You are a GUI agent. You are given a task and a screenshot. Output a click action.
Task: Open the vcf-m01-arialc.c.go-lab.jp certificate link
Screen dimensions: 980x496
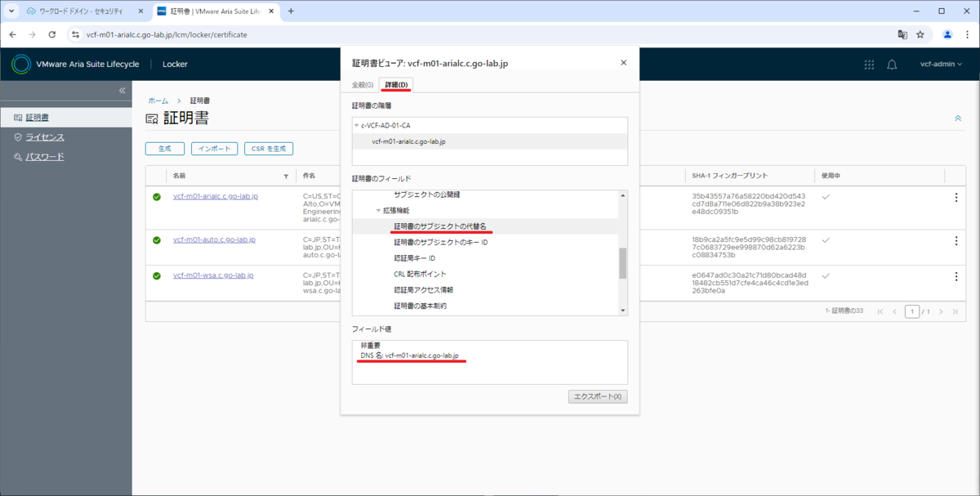[x=216, y=196]
